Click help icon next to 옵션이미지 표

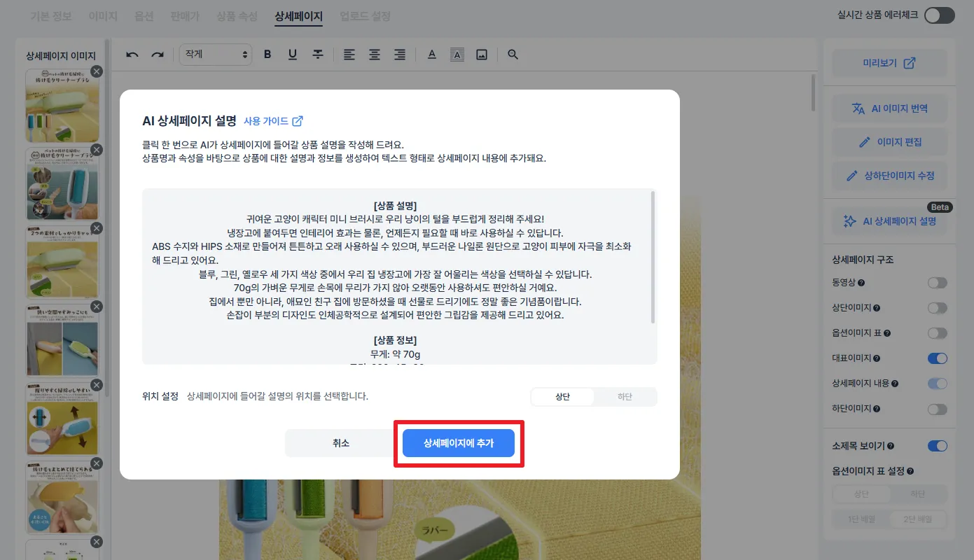887,333
